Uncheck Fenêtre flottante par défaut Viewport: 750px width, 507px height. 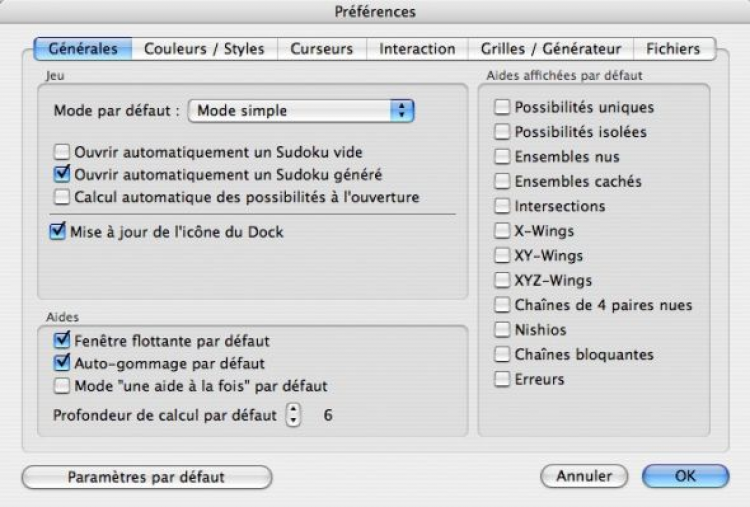tap(61, 341)
